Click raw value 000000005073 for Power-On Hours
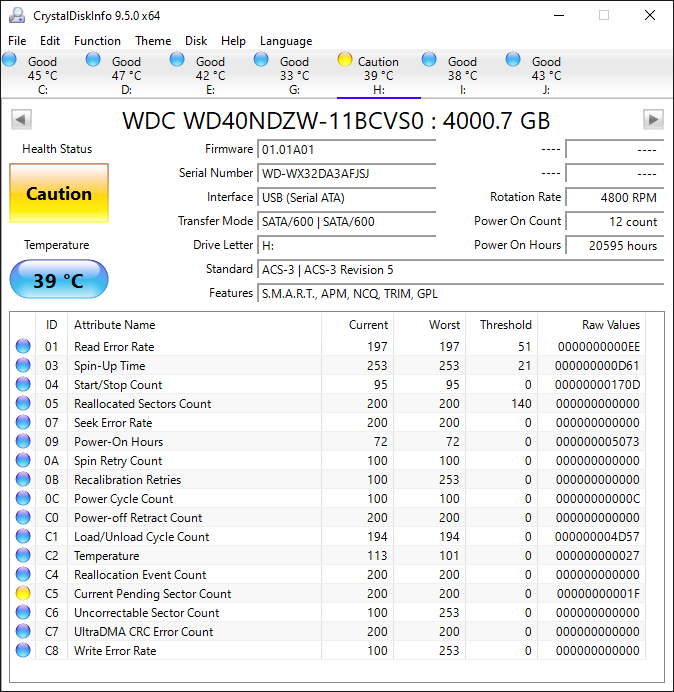The image size is (674, 692). click(x=598, y=442)
